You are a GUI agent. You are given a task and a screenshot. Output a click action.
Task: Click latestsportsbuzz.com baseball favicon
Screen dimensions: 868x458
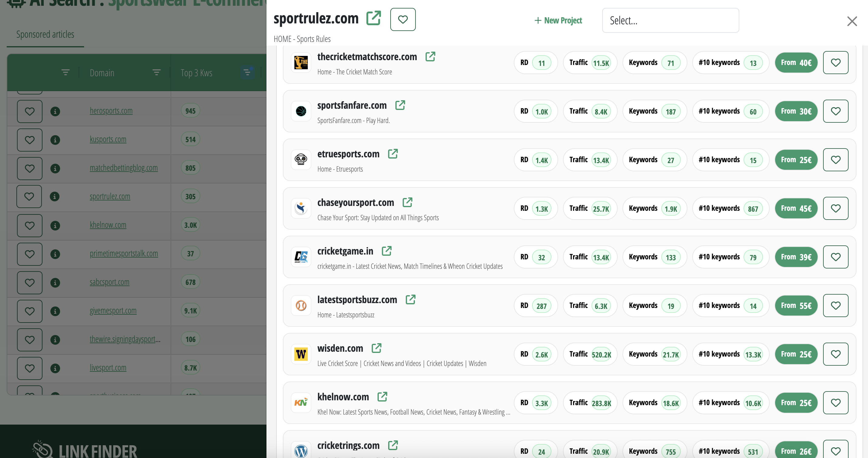[x=301, y=305]
